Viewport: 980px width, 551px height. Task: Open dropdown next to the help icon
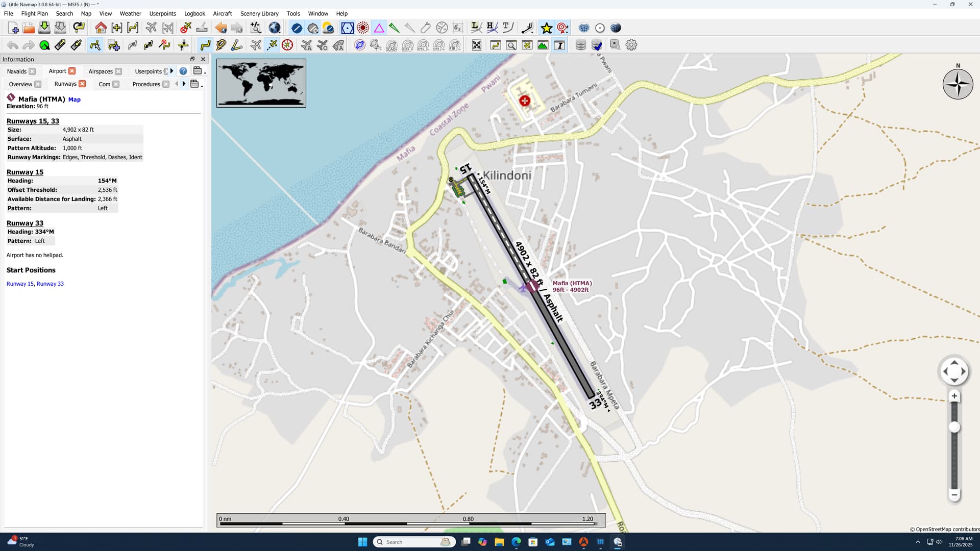click(x=199, y=71)
